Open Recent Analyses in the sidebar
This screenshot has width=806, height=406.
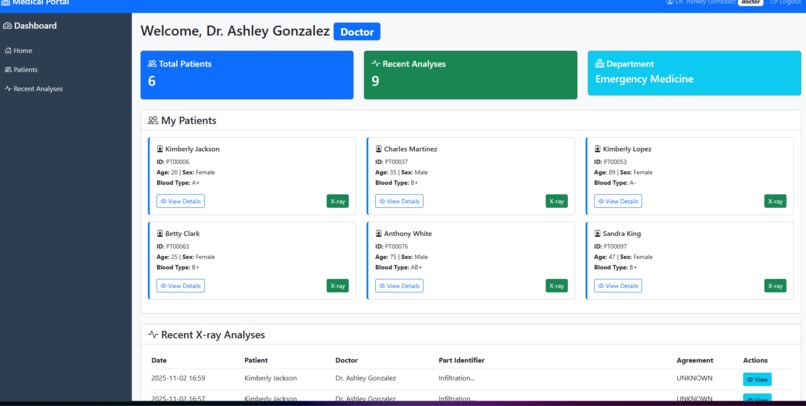pos(33,88)
